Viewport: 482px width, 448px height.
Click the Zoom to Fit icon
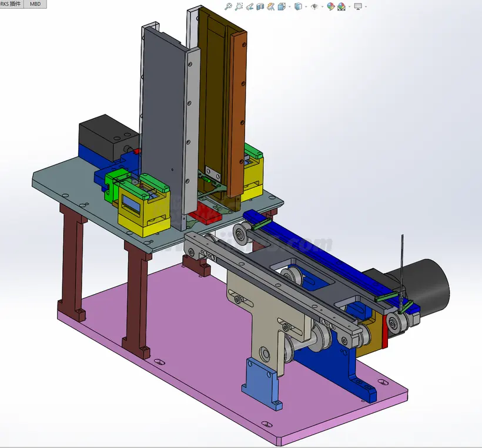228,6
